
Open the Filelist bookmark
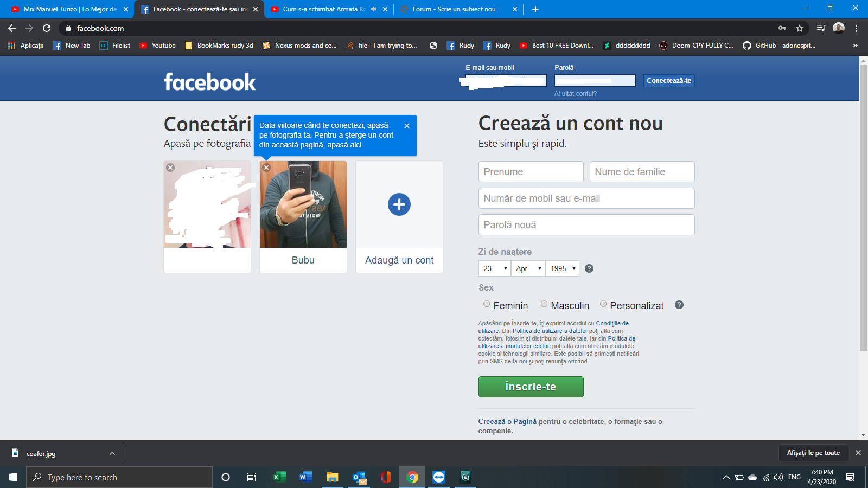pos(114,46)
